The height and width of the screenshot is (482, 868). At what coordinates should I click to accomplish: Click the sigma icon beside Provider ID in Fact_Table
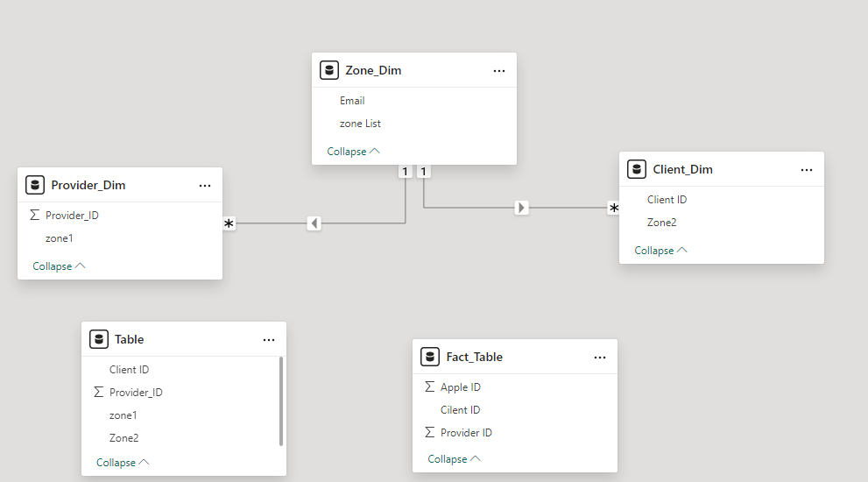click(429, 432)
